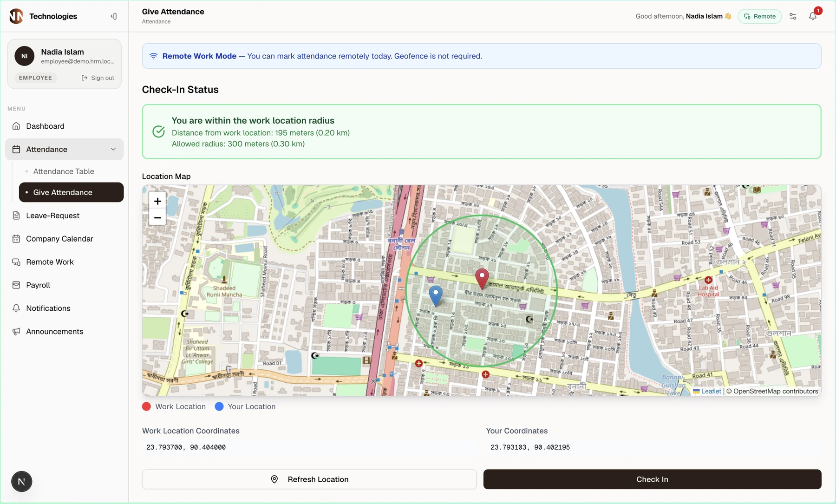The width and height of the screenshot is (836, 504).
Task: Click the Refresh Location button
Action: tap(309, 479)
